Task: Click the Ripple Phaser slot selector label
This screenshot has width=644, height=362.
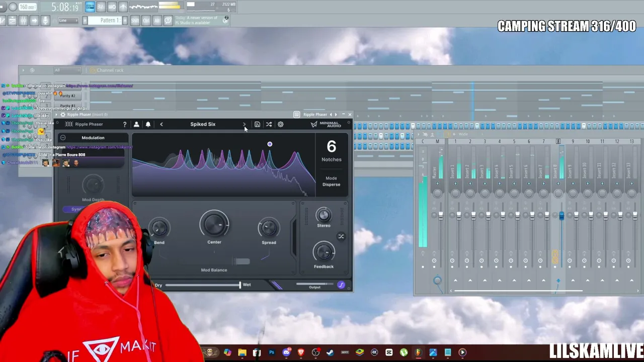Action: tap(315, 115)
